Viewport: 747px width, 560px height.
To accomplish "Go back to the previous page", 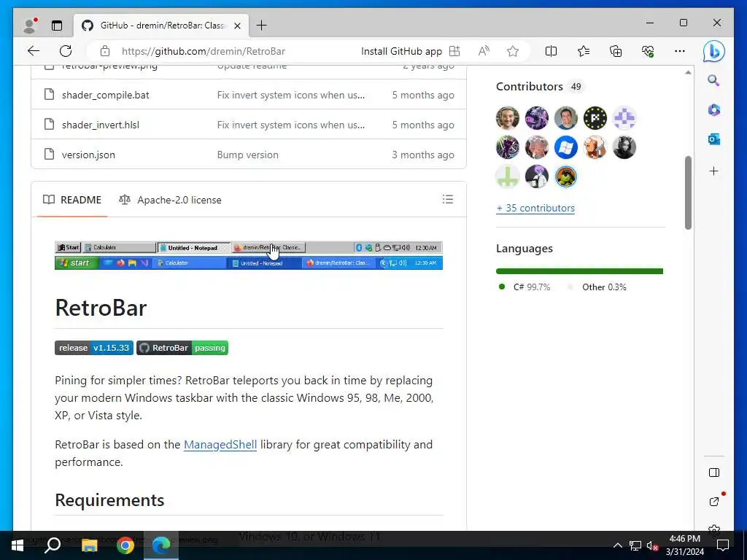I will [34, 51].
